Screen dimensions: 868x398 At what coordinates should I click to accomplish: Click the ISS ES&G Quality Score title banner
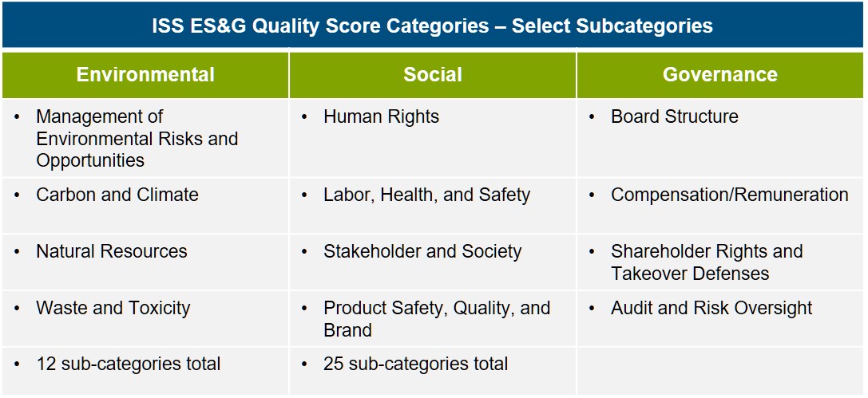(x=433, y=26)
